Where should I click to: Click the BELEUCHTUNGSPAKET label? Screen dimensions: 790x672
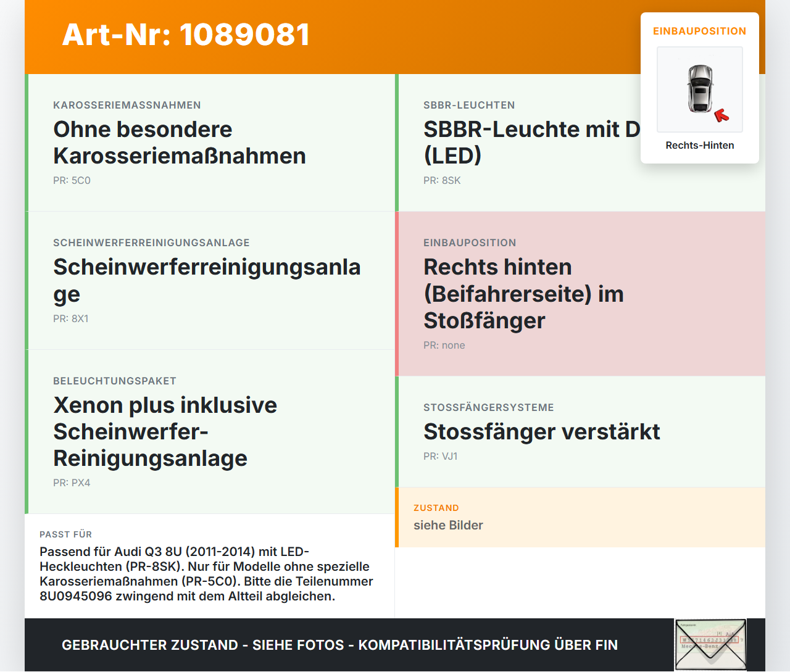click(x=115, y=381)
